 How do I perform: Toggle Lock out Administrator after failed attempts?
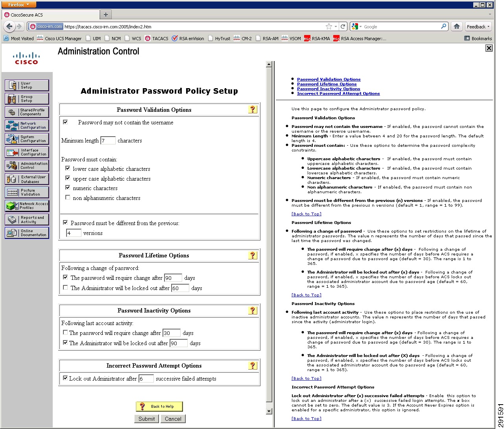pyautogui.click(x=65, y=378)
